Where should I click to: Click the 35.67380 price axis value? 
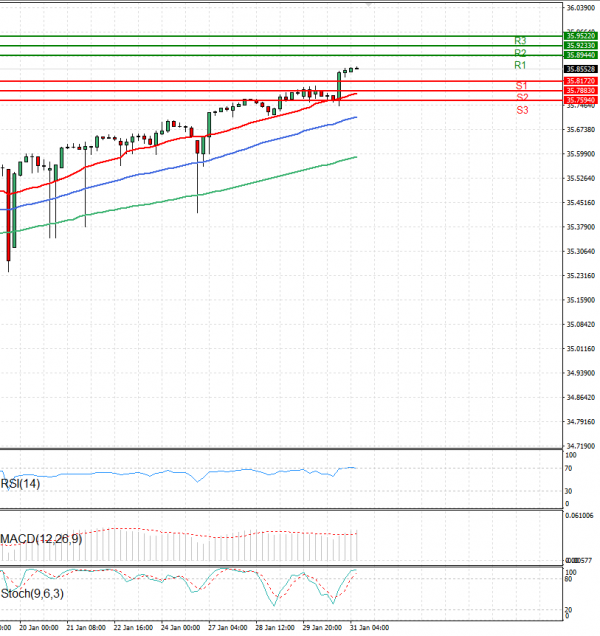581,130
